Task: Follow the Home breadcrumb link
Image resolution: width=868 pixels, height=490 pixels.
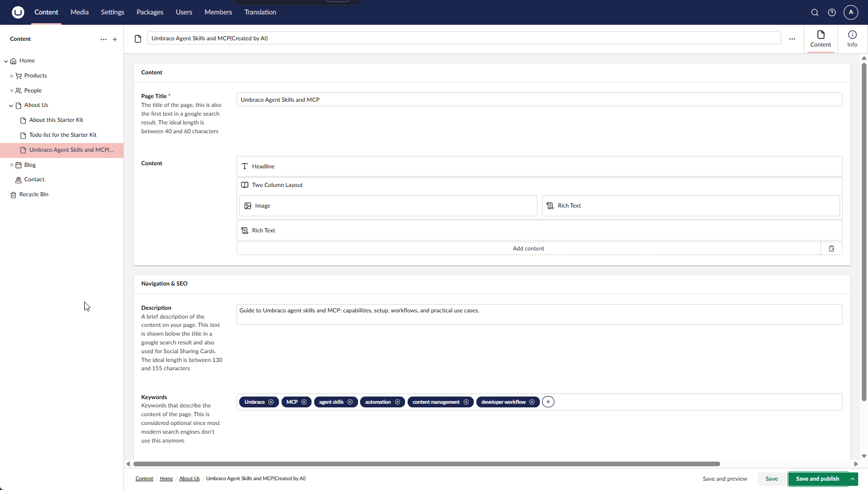Action: tap(166, 479)
